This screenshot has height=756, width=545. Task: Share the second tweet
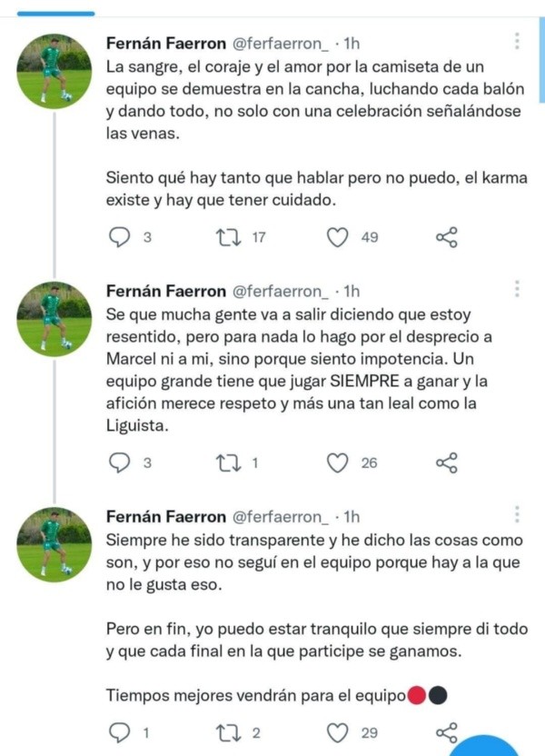pyautogui.click(x=444, y=463)
